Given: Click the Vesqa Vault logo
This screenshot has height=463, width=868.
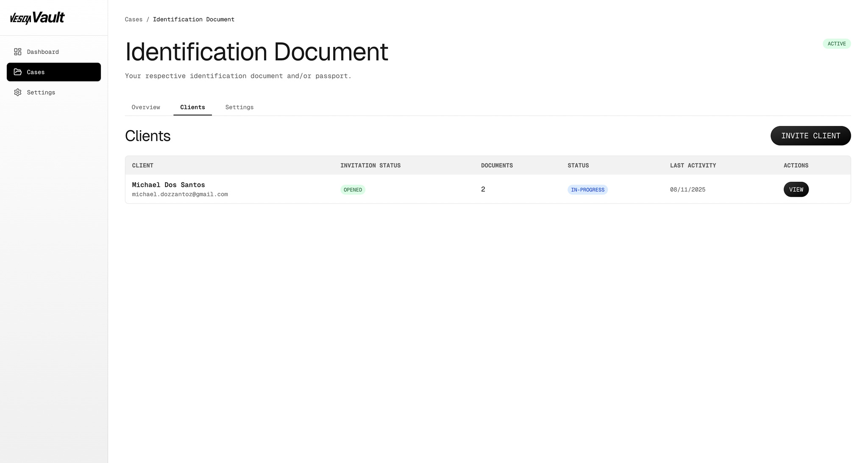Looking at the screenshot, I should tap(37, 18).
